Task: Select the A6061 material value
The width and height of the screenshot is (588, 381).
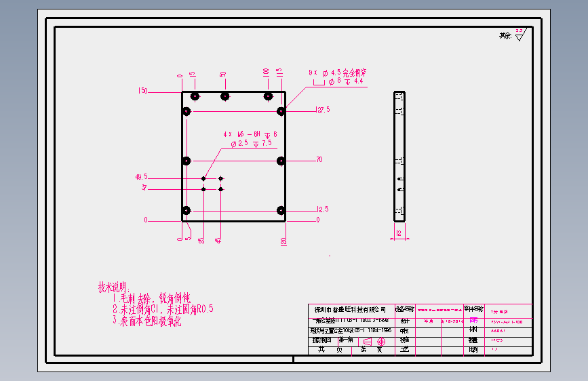Action: coord(498,331)
